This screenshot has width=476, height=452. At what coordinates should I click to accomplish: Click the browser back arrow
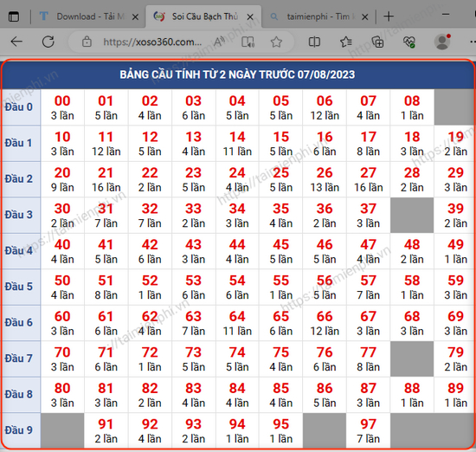point(16,42)
